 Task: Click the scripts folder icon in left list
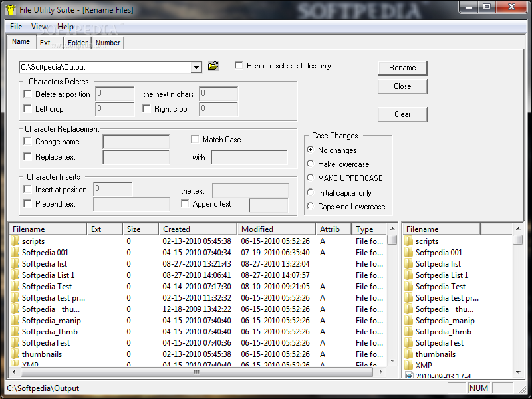click(x=15, y=241)
